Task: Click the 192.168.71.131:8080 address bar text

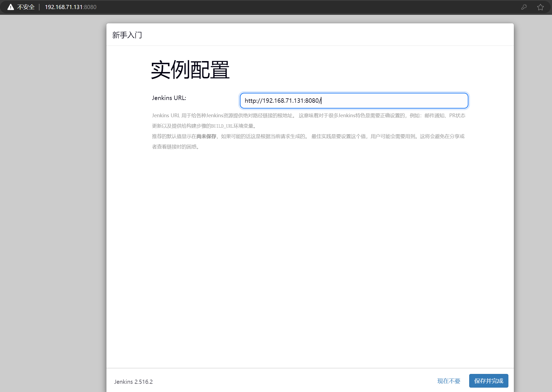Action: 70,7
